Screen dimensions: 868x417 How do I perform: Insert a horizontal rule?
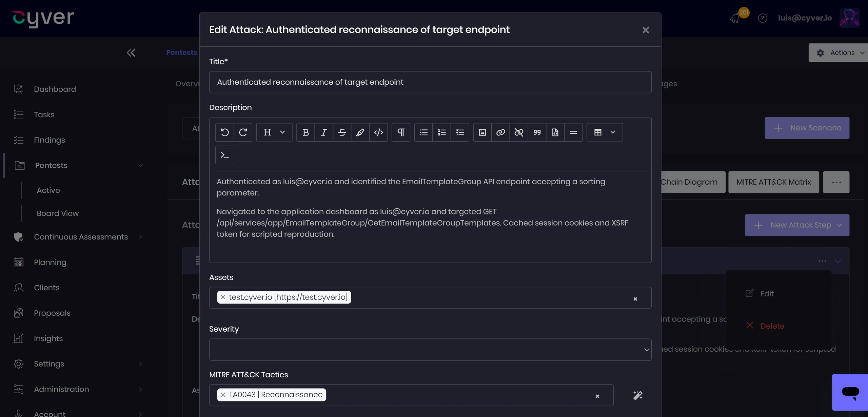[573, 132]
